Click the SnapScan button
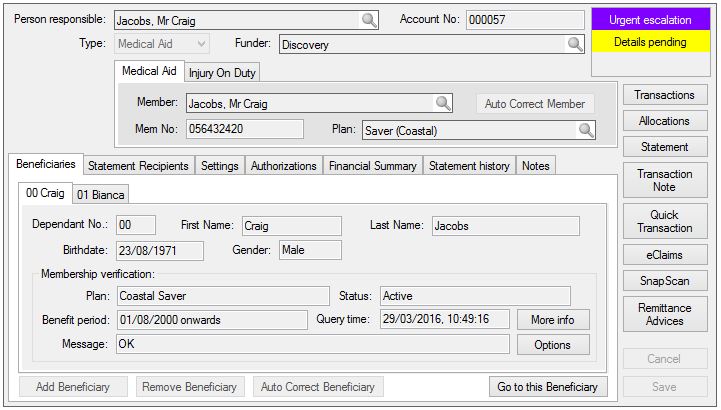This screenshot has height=410, width=721. 665,281
